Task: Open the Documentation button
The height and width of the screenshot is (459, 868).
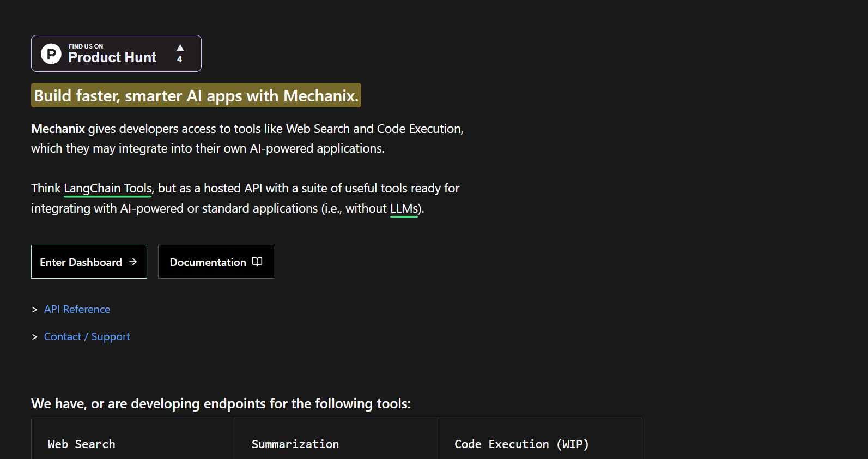Action: [216, 262]
